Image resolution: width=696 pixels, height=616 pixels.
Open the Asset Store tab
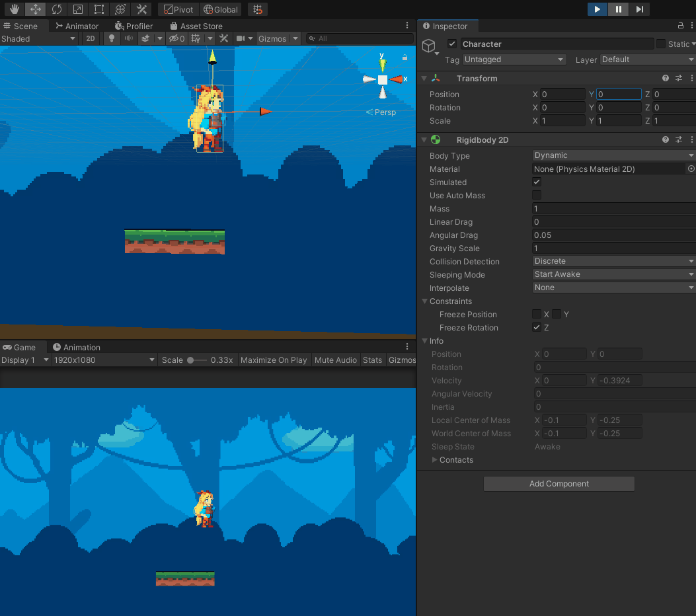coord(196,26)
